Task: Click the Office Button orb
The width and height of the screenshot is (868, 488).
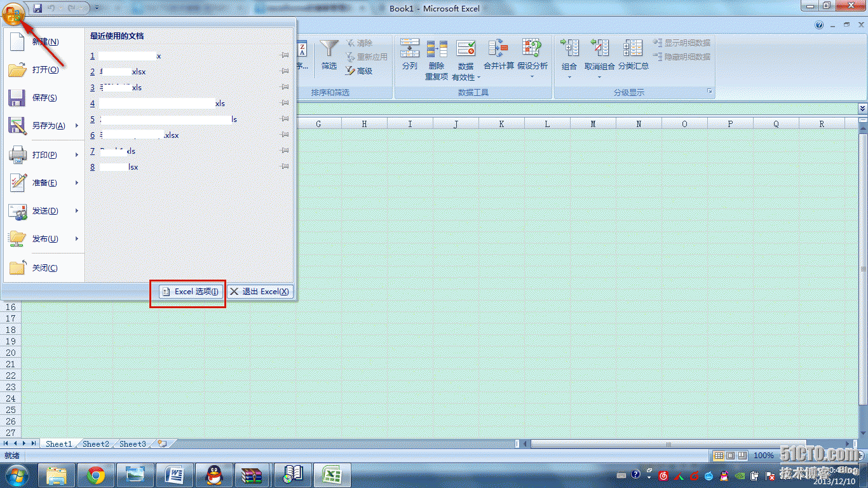Action: (x=13, y=12)
